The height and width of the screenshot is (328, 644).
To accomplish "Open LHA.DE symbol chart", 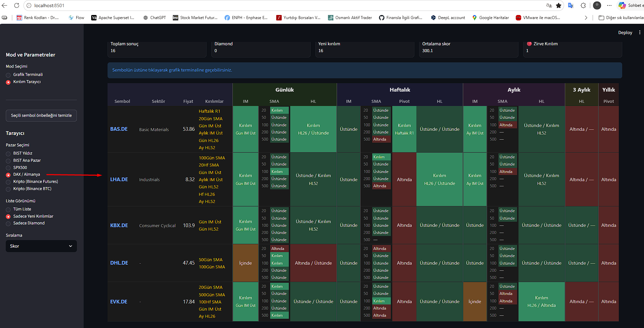I will point(119,179).
